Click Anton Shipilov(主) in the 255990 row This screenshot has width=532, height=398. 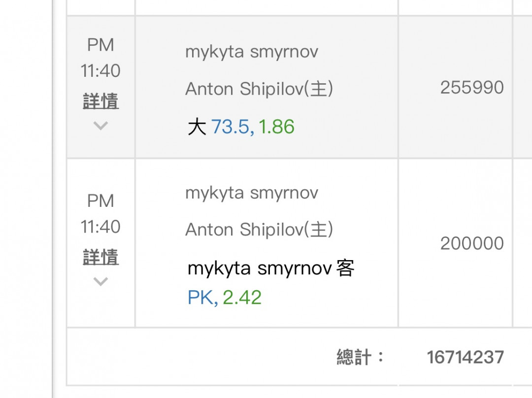tap(259, 89)
